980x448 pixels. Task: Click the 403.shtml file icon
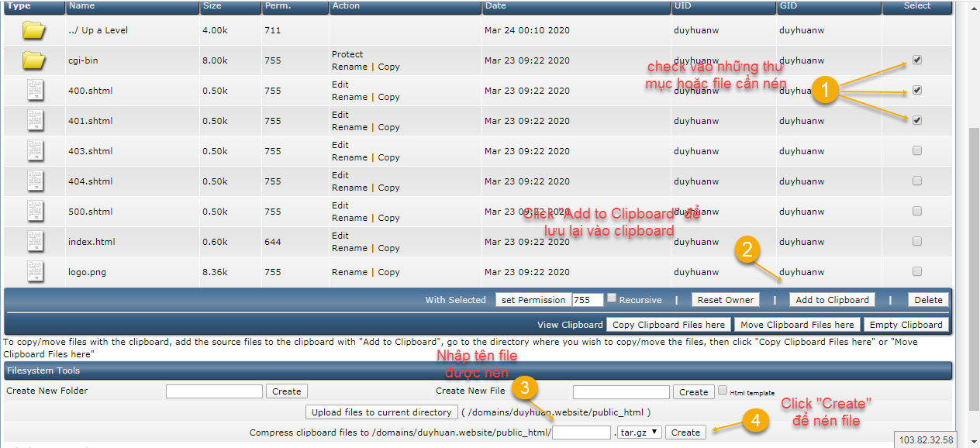[35, 150]
